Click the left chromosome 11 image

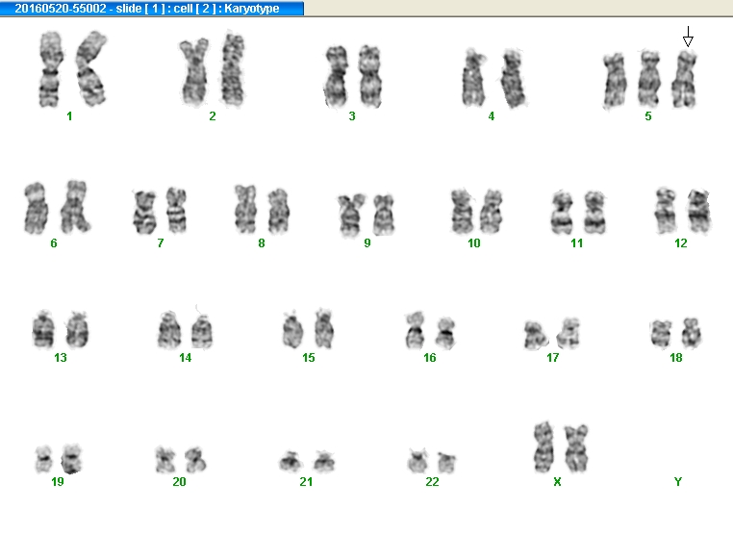(563, 213)
